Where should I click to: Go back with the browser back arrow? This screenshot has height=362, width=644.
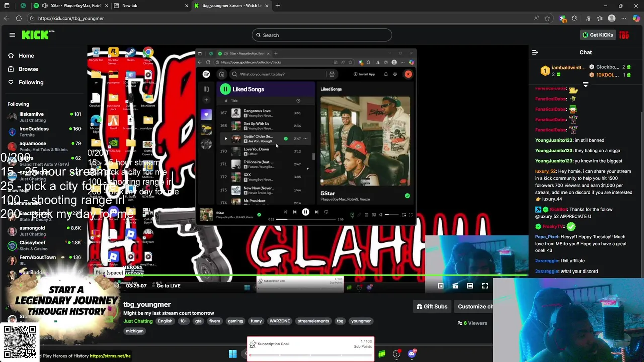click(x=6, y=18)
